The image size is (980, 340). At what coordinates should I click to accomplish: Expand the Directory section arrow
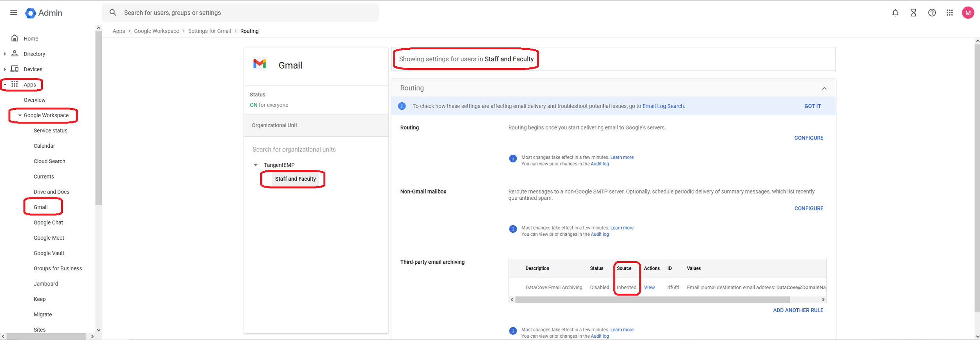pos(5,54)
